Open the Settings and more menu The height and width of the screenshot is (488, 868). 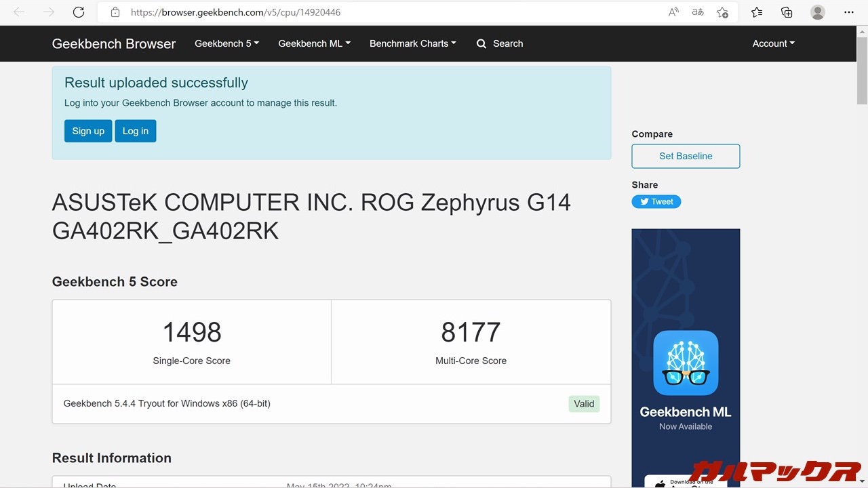click(849, 12)
